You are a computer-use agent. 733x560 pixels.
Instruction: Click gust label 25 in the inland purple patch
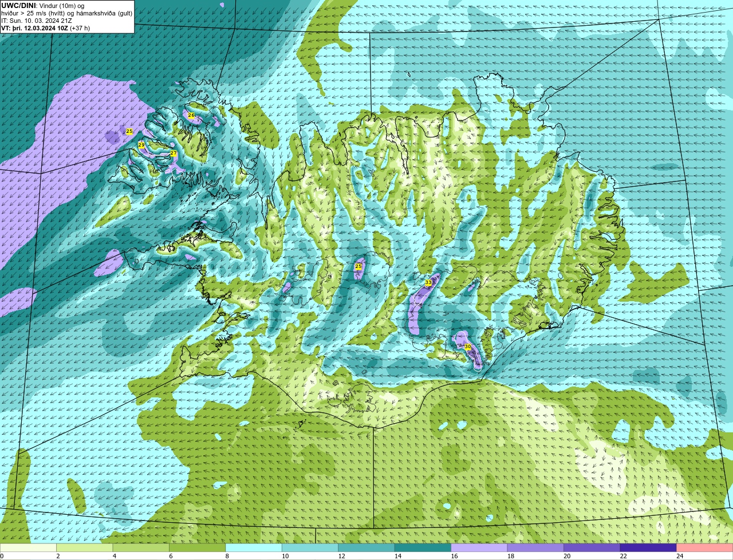[358, 266]
